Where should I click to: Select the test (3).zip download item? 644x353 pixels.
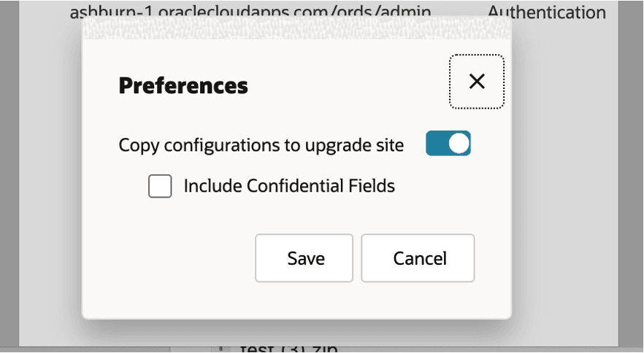pos(288,349)
